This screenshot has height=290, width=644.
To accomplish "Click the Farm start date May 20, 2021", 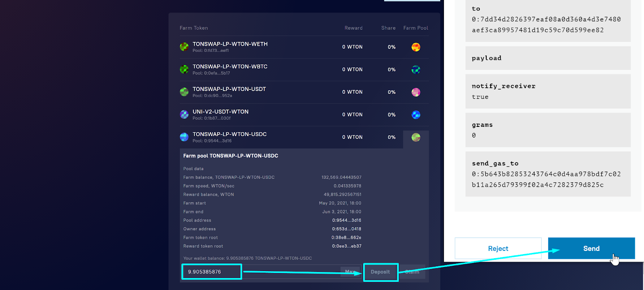I will tap(340, 203).
